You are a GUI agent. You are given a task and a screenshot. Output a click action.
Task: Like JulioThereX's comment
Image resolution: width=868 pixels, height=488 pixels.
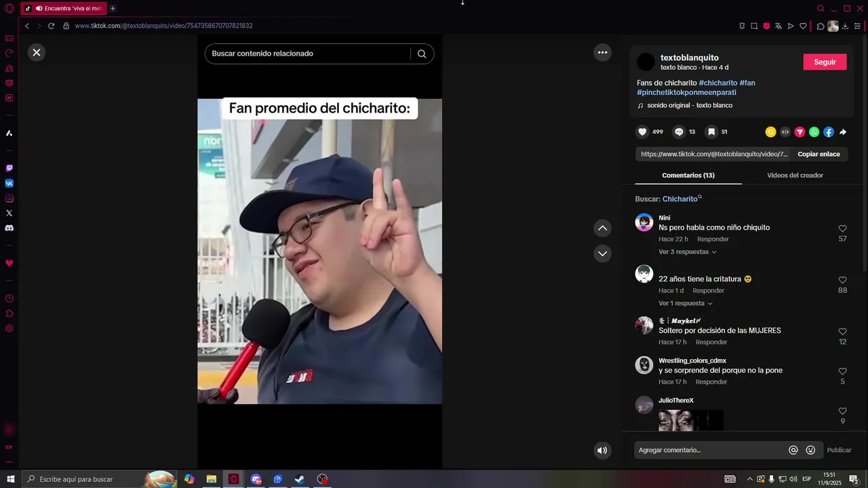coord(842,411)
